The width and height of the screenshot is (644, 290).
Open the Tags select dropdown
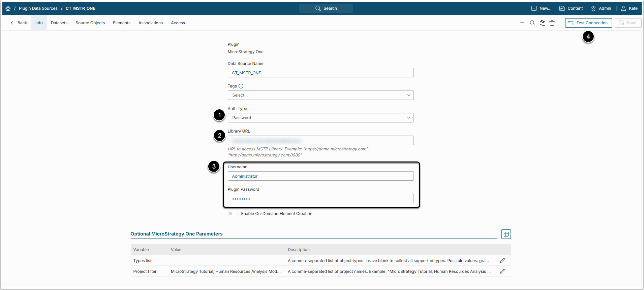coord(320,95)
